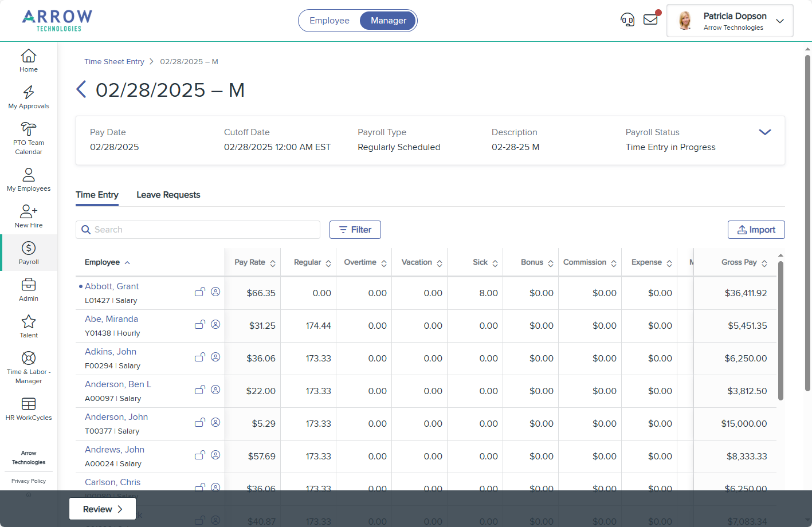The height and width of the screenshot is (527, 812).
Task: Expand the payroll details chevron
Action: coord(764,132)
